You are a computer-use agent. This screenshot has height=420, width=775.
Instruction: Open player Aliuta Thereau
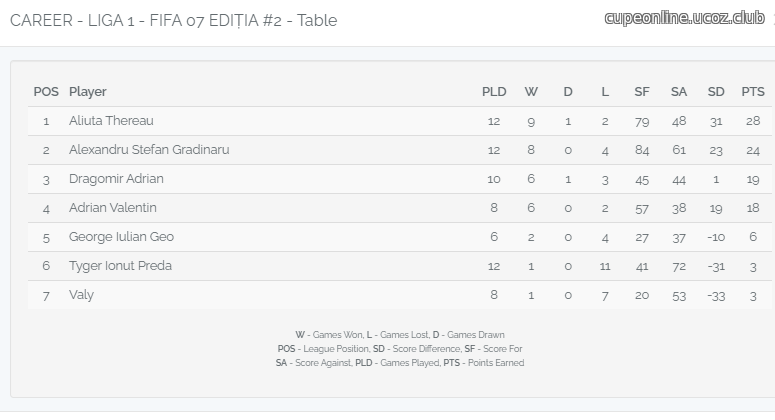111,121
